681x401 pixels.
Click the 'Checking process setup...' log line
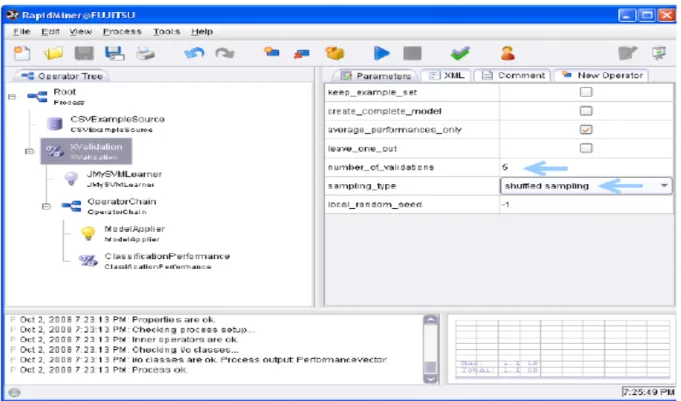(x=137, y=329)
